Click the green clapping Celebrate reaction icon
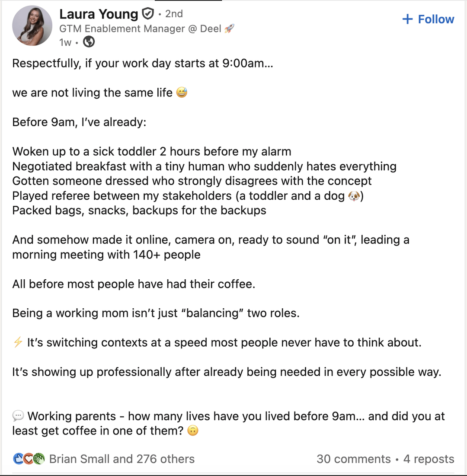The height and width of the screenshot is (476, 467). (x=38, y=459)
